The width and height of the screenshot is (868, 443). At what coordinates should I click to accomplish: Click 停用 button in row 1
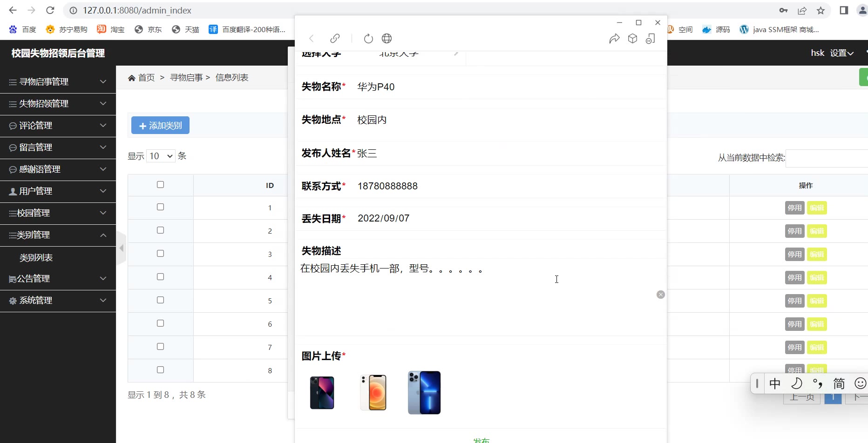[x=795, y=208]
